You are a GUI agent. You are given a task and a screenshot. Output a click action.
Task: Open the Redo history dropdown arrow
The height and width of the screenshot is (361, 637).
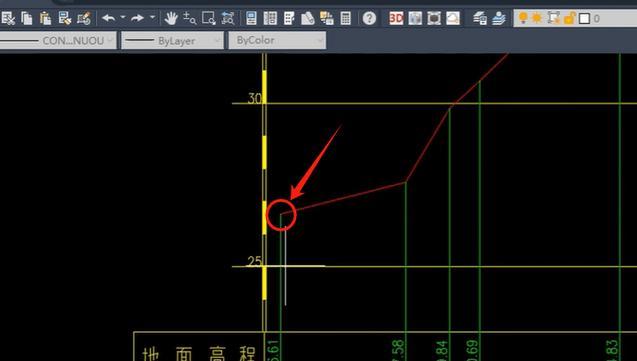[152, 17]
